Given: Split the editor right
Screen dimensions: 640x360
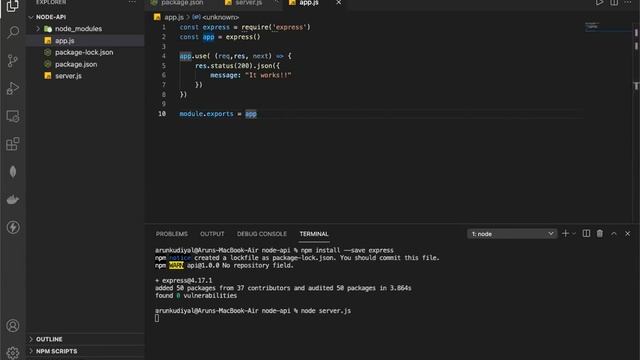Looking at the screenshot, I should point(614,2).
